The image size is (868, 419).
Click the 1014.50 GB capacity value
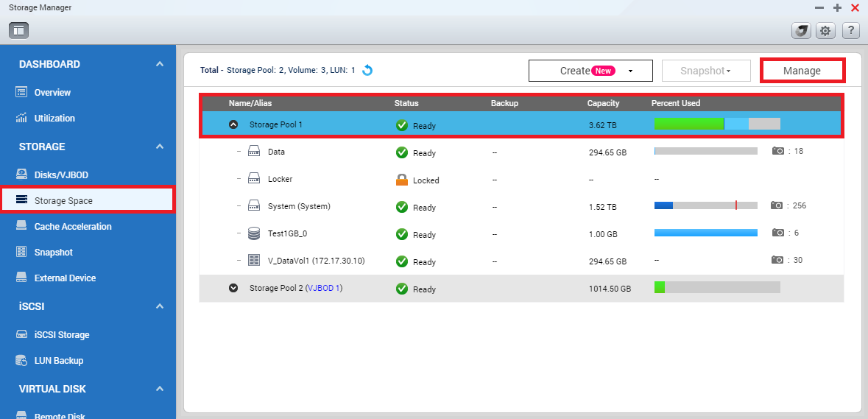pos(610,289)
